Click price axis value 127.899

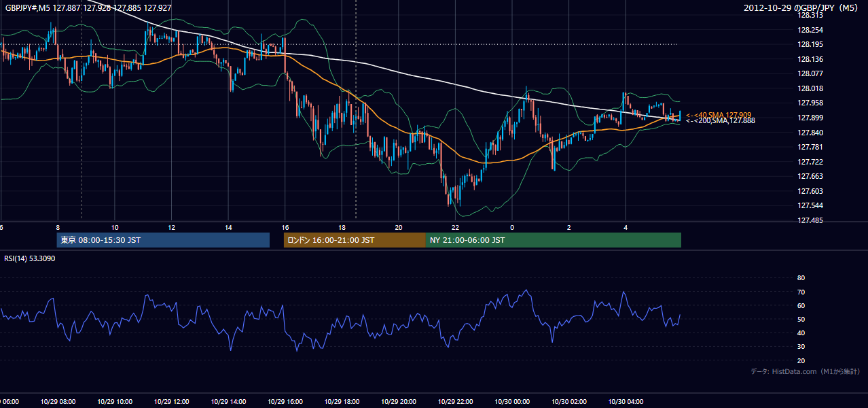click(x=810, y=118)
